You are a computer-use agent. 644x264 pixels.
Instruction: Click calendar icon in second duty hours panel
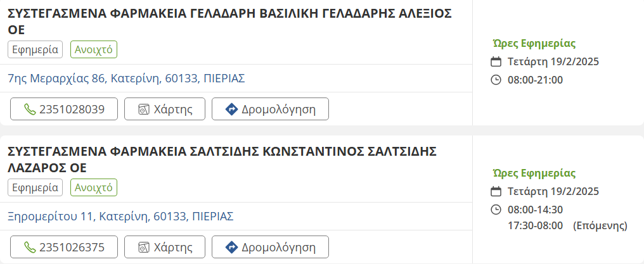[x=496, y=192]
